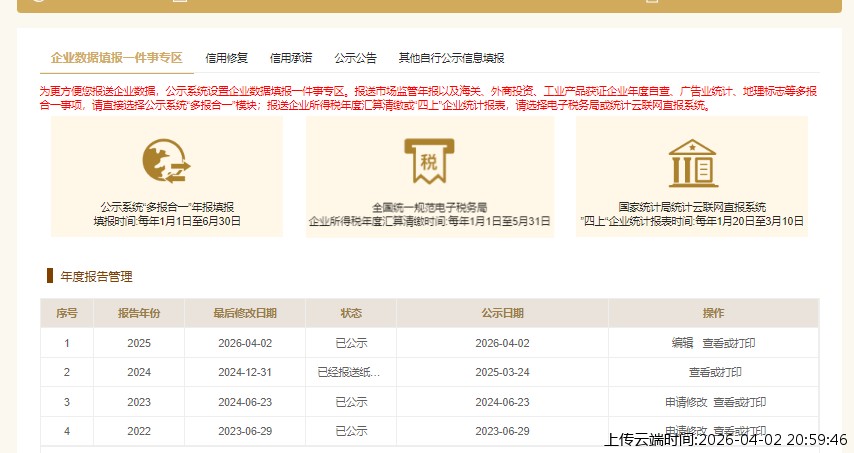Image resolution: width=854 pixels, height=453 pixels.
Task: Click 申请修改 for the 2023 report
Action: 686,402
